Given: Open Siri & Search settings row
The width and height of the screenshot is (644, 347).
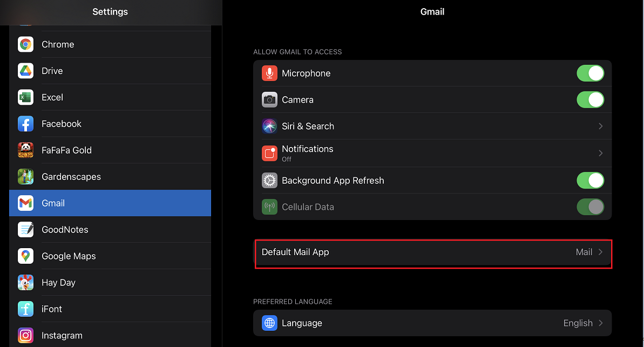Looking at the screenshot, I should pyautogui.click(x=432, y=126).
